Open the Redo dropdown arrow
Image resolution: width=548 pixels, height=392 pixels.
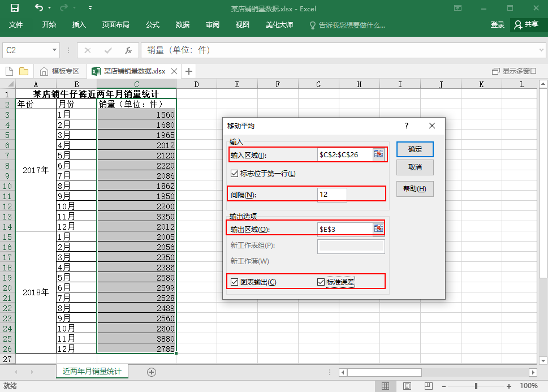click(74, 7)
